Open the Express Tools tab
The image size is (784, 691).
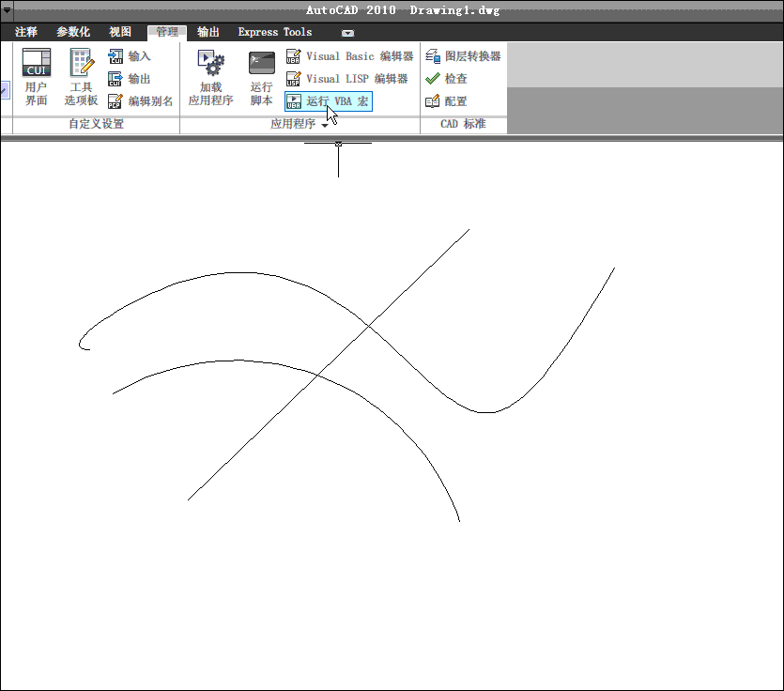tap(274, 32)
